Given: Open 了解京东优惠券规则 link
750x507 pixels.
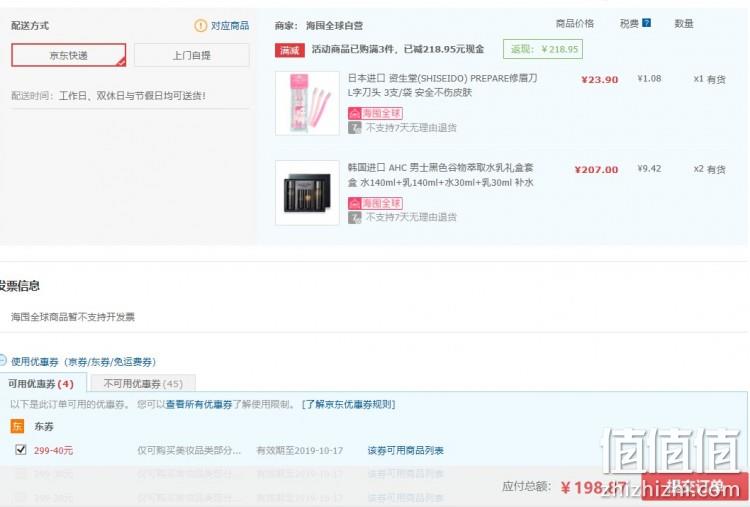Looking at the screenshot, I should (348, 405).
